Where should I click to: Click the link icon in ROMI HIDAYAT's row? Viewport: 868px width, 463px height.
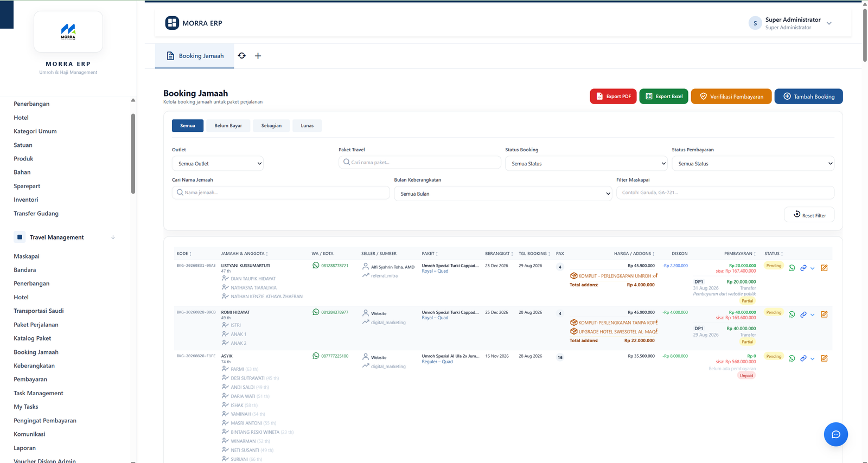803,314
